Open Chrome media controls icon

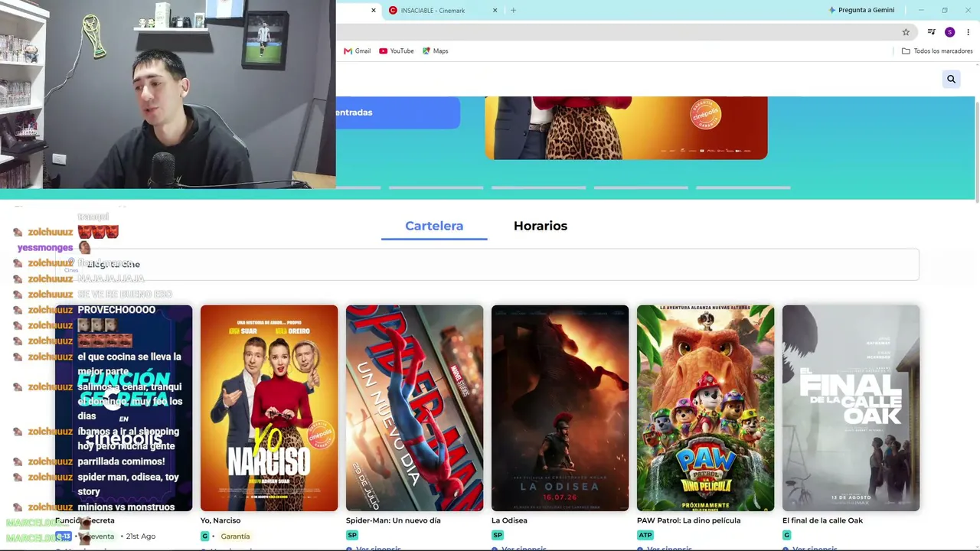[x=931, y=32]
